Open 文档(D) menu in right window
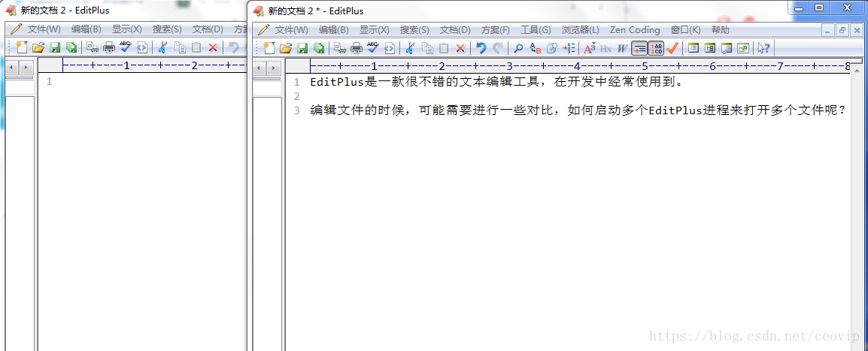Screen dimensions: 868x351 [455, 30]
